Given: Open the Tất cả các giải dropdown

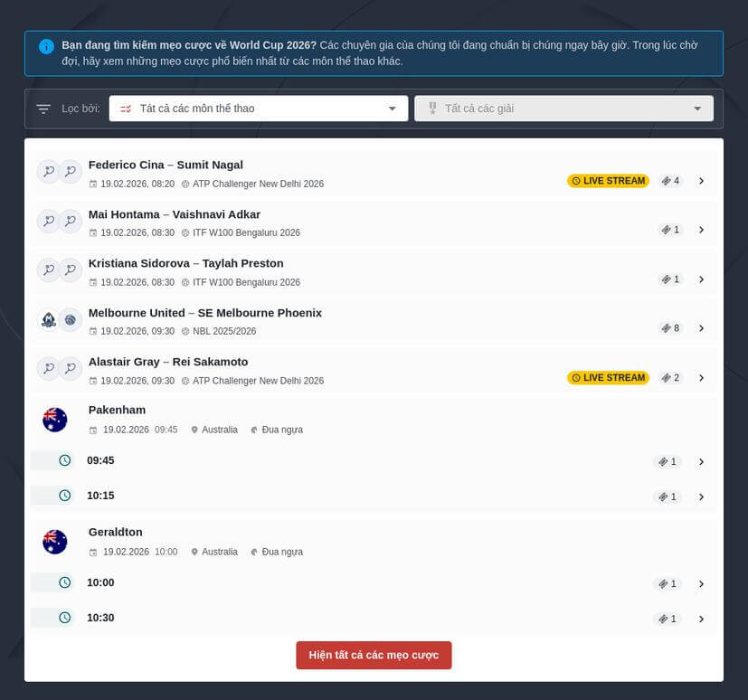Looking at the screenshot, I should click(563, 109).
